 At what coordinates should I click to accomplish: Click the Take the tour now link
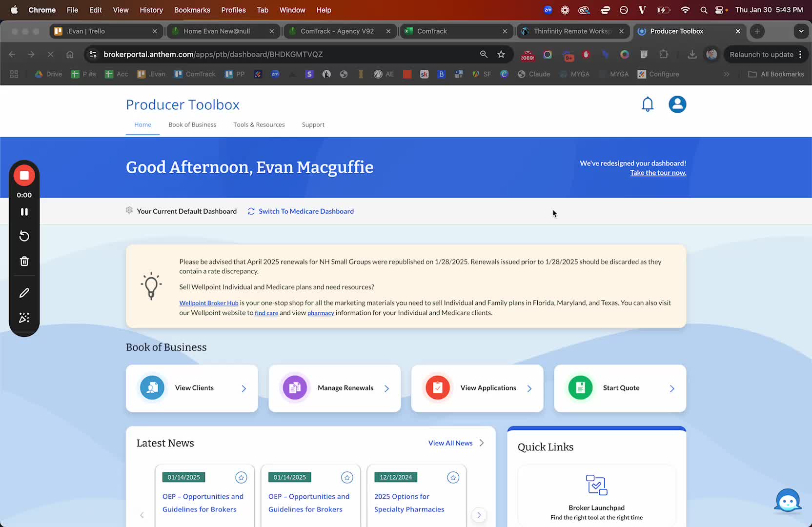pos(658,173)
